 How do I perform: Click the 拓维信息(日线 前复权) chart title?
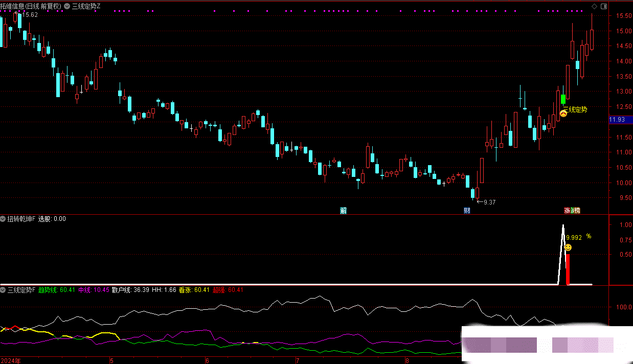tap(31, 6)
